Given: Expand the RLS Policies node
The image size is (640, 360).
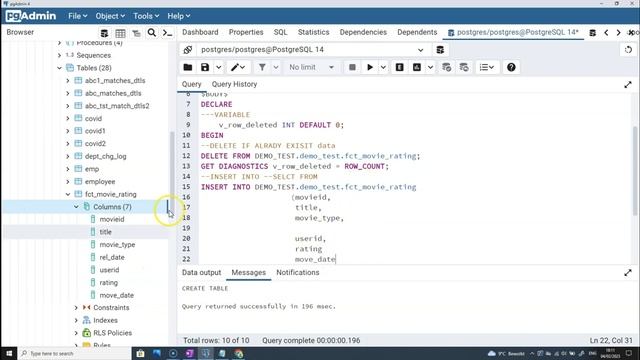Looking at the screenshot, I should [x=76, y=333].
